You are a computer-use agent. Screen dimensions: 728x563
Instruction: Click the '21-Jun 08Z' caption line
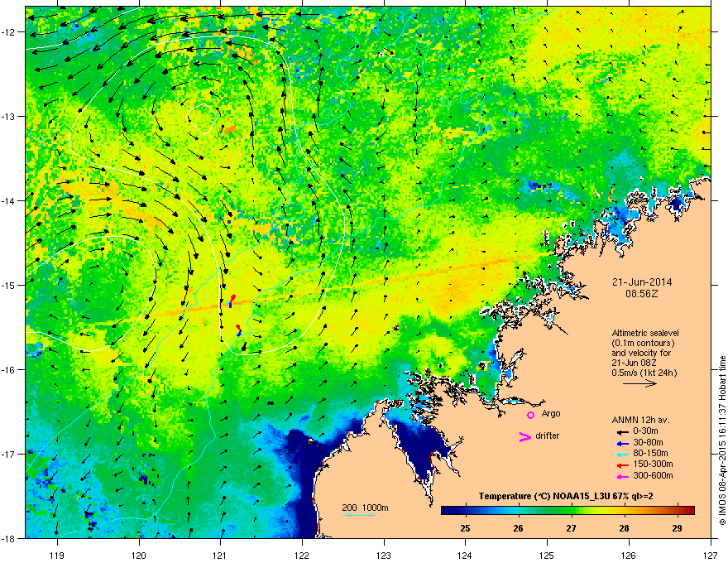[x=634, y=363]
